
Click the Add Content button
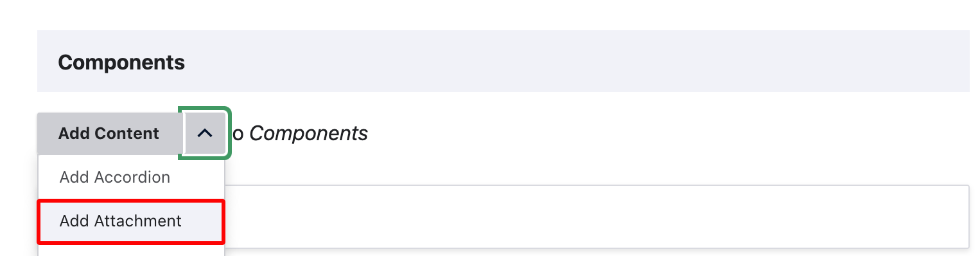pos(109,133)
